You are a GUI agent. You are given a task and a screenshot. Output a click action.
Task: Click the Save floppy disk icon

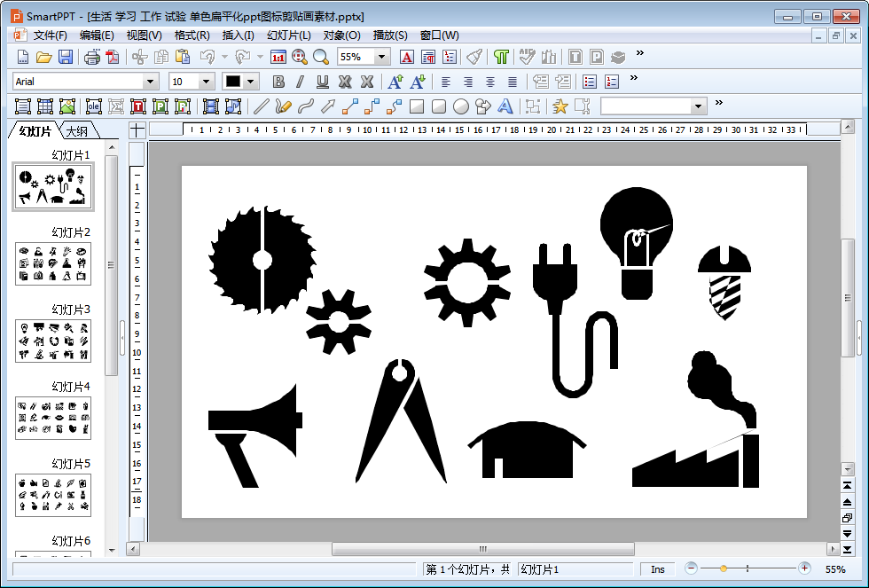coord(66,57)
